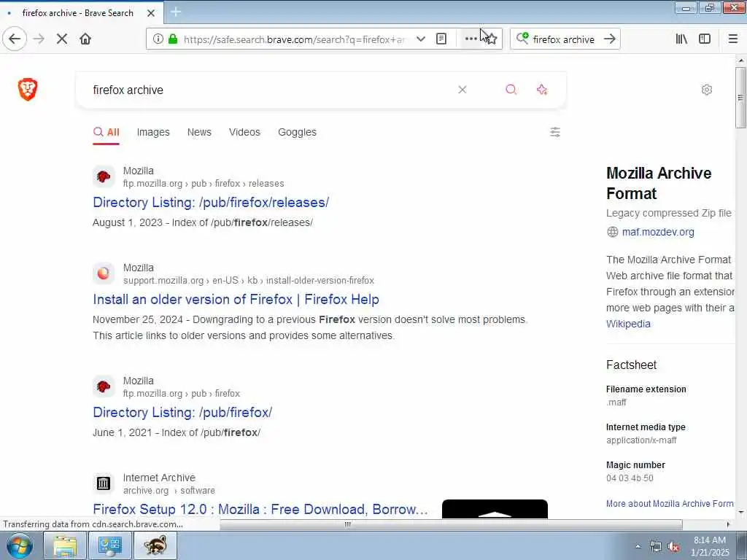The image size is (747, 560).
Task: Open search filters slider icon
Action: (555, 132)
